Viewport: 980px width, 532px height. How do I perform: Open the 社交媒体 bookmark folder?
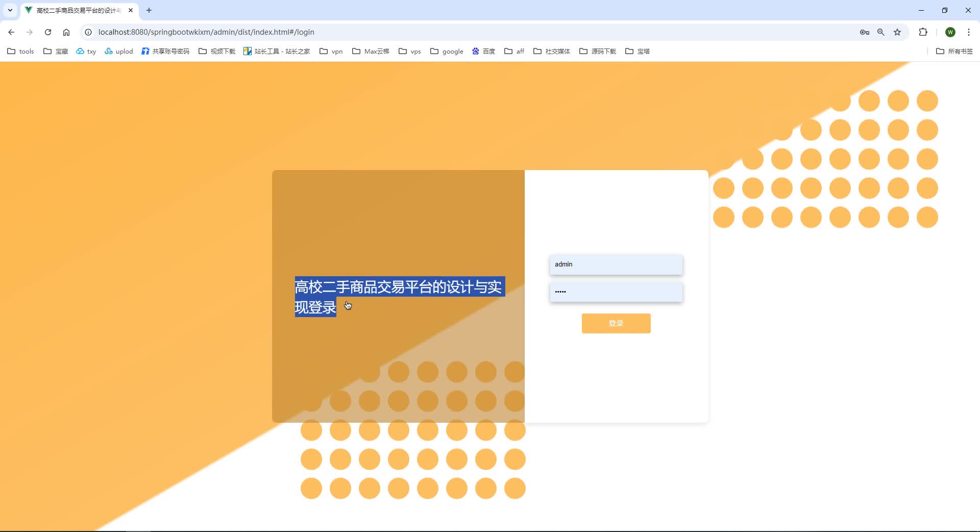click(552, 51)
